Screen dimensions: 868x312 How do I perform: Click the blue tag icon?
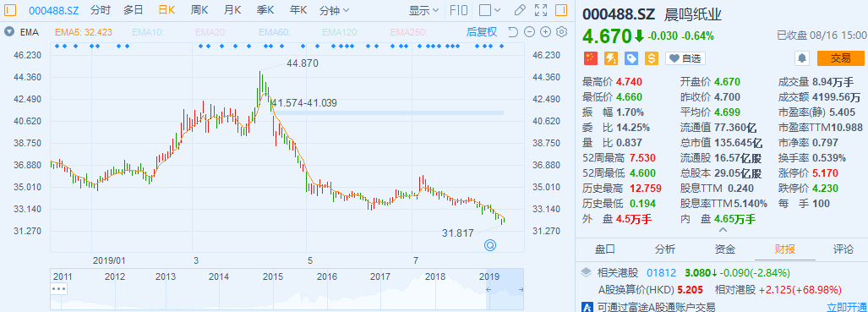[631, 57]
